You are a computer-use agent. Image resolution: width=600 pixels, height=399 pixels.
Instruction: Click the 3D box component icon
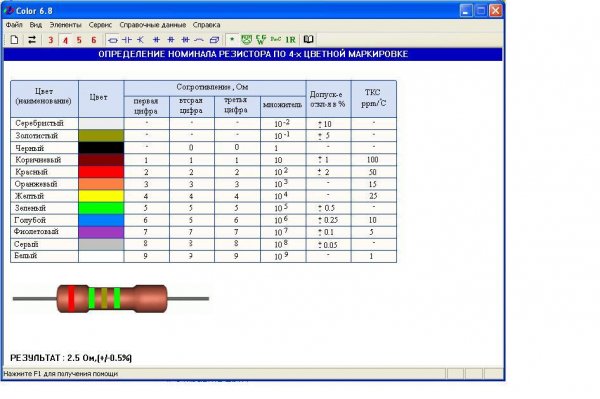(214, 40)
